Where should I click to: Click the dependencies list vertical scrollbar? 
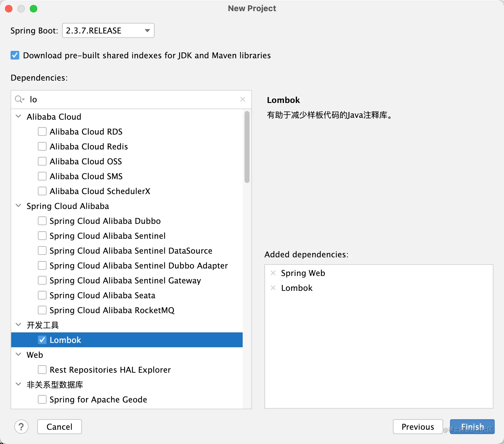click(x=247, y=147)
